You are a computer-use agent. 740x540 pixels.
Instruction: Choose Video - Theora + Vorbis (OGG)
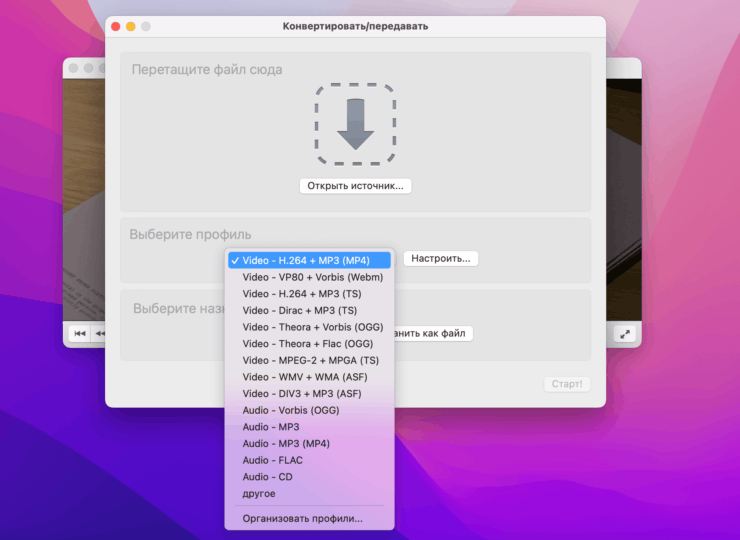(309, 327)
